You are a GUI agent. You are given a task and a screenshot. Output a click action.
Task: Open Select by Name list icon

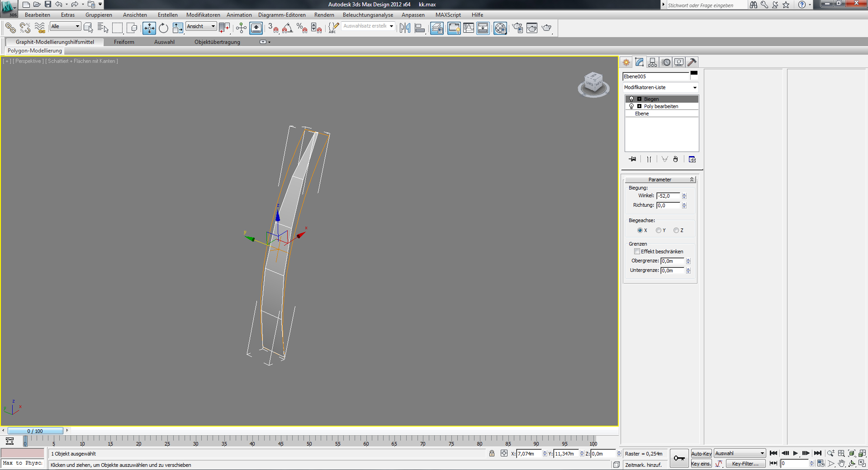point(103,28)
